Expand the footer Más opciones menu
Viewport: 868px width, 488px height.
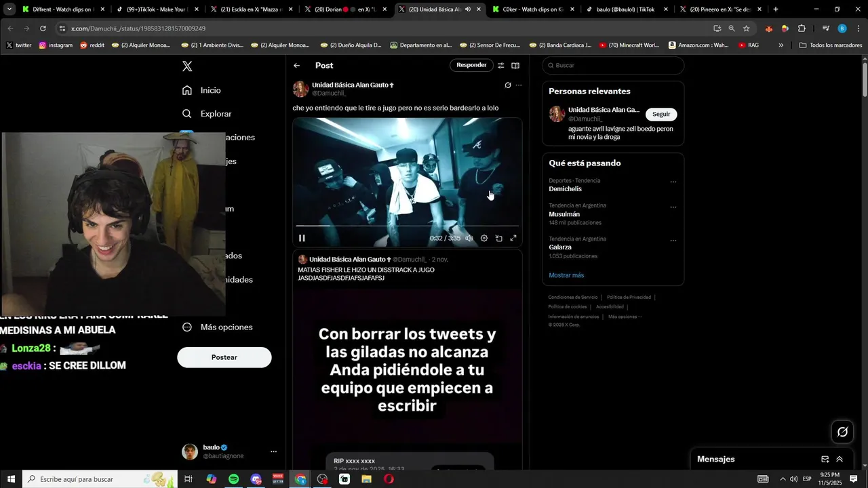click(625, 317)
